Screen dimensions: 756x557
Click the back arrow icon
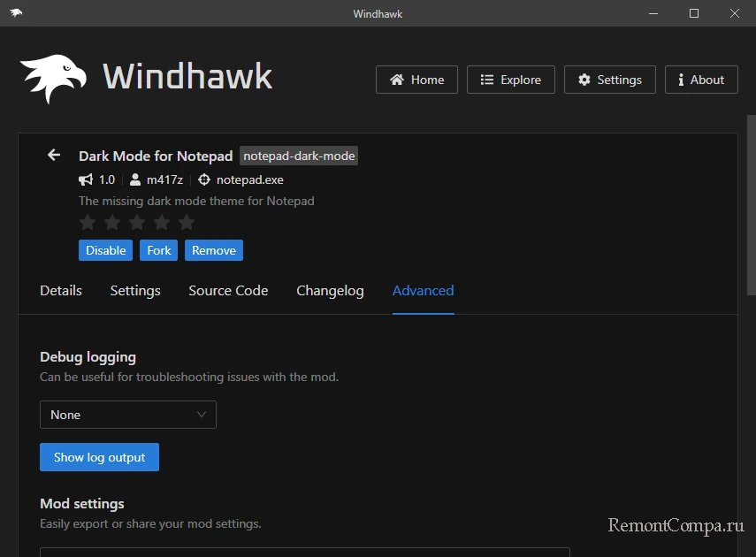click(x=54, y=155)
